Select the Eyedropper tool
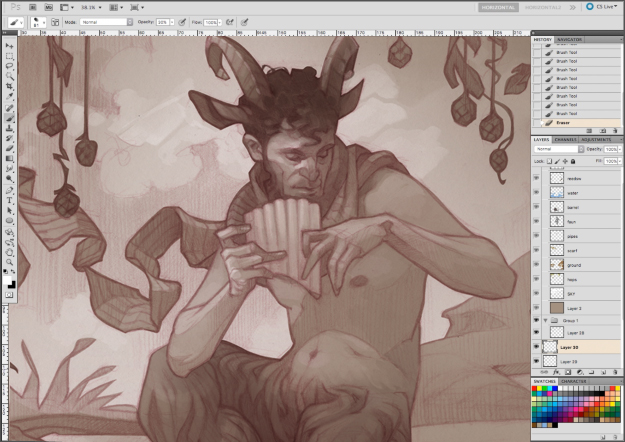 (x=9, y=96)
